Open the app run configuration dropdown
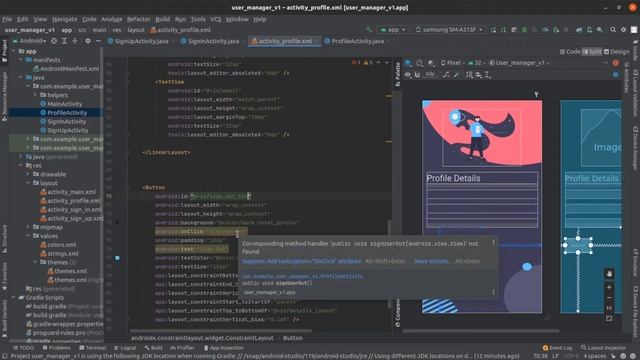Viewport: 640px width, 360px height. [393, 30]
